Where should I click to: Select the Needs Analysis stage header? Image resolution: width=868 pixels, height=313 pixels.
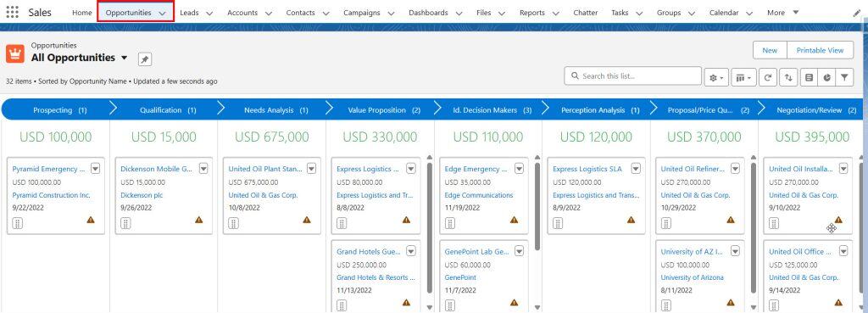tap(276, 110)
